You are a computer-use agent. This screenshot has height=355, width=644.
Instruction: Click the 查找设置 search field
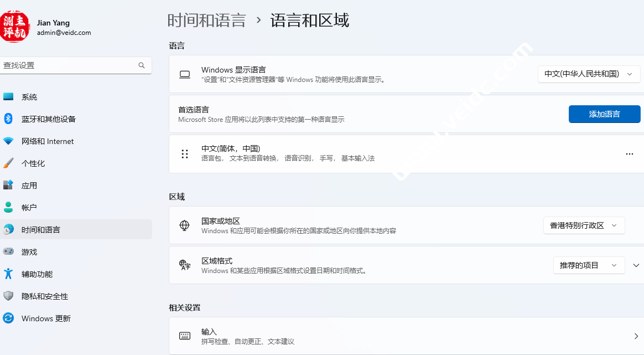[x=69, y=65]
